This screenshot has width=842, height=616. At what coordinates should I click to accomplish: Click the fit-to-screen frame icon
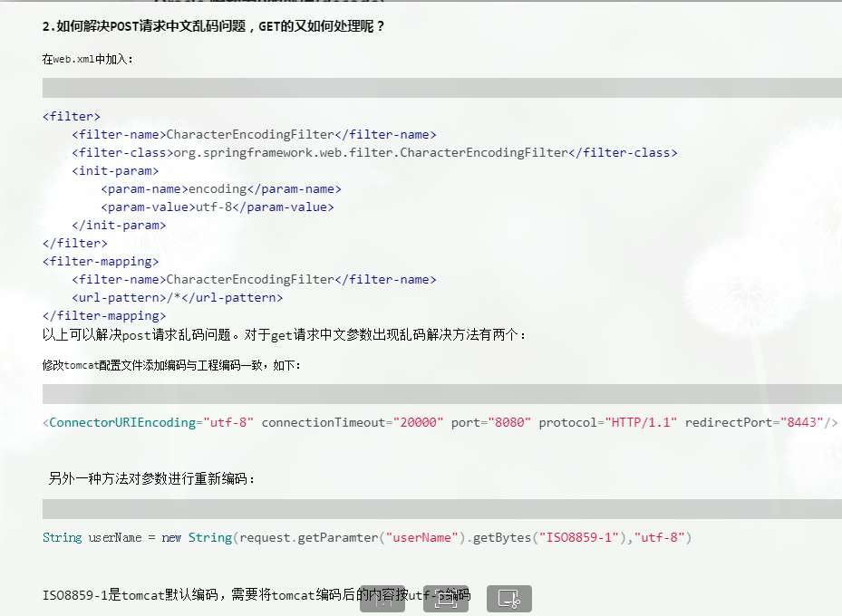pos(446,599)
